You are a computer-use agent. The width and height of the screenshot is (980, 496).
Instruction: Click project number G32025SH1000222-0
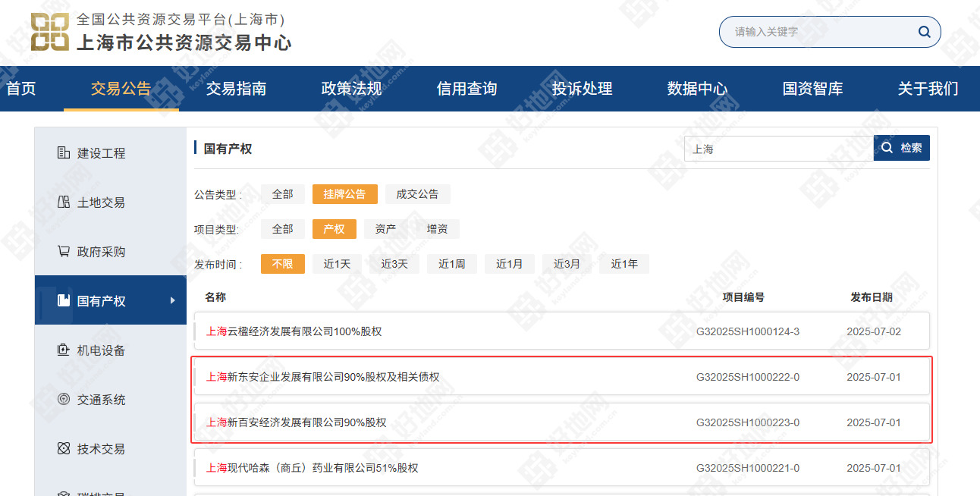[x=748, y=377]
